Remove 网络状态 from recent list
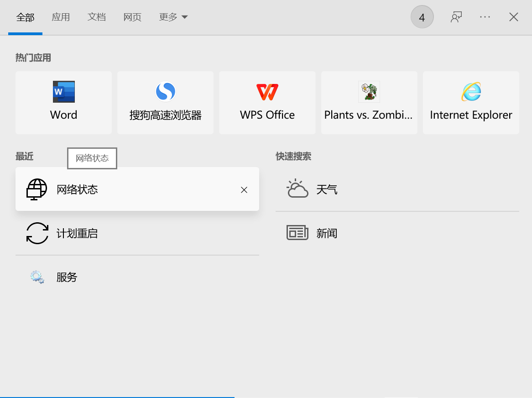 (244, 190)
